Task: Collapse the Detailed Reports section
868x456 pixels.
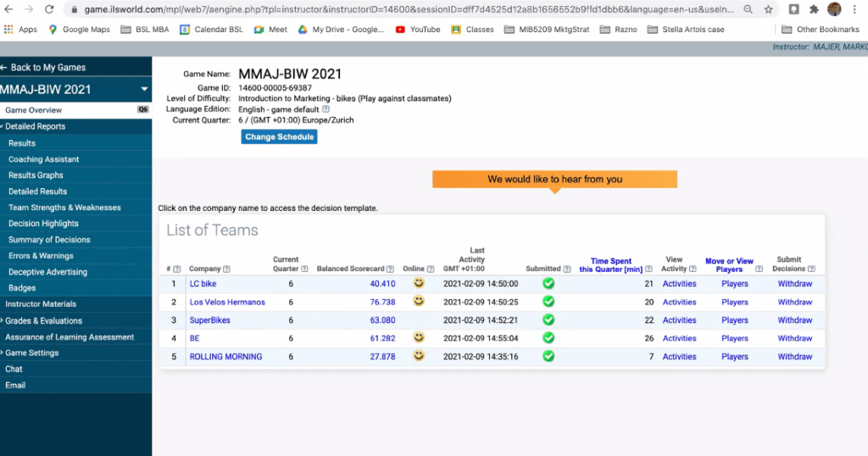Action: pyautogui.click(x=34, y=126)
